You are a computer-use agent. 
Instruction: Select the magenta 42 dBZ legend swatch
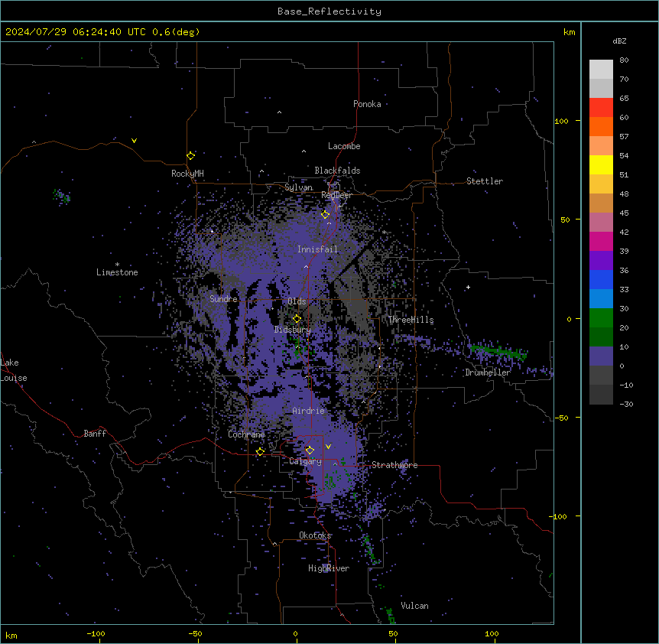tap(601, 241)
